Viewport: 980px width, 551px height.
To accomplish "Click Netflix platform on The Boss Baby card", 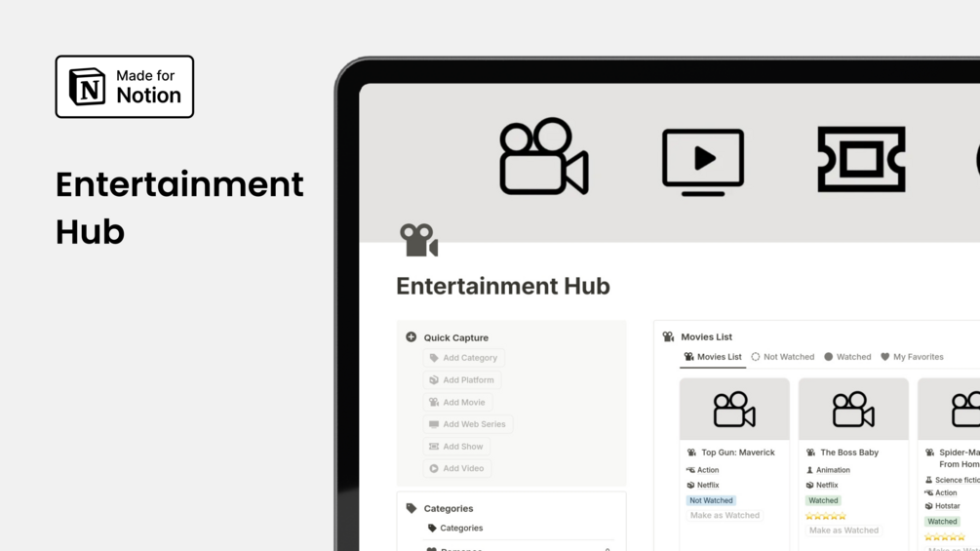I will [822, 485].
